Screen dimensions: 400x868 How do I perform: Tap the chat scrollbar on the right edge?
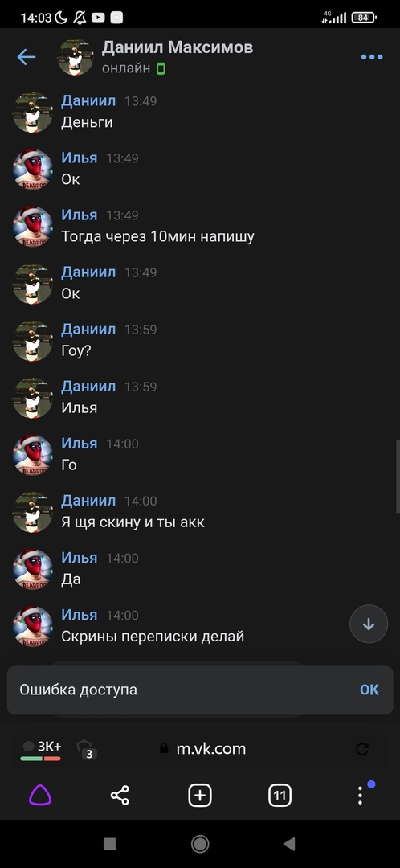pyautogui.click(x=398, y=477)
